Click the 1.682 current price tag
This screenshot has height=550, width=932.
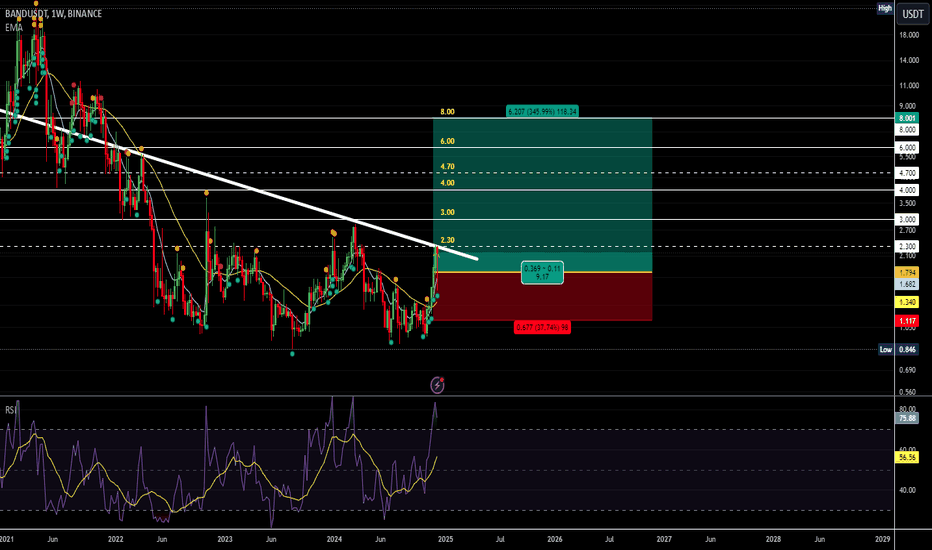pos(907,284)
